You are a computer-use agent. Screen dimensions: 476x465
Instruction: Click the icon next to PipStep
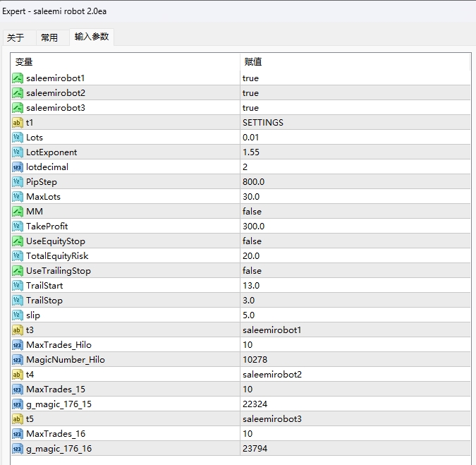click(x=18, y=182)
